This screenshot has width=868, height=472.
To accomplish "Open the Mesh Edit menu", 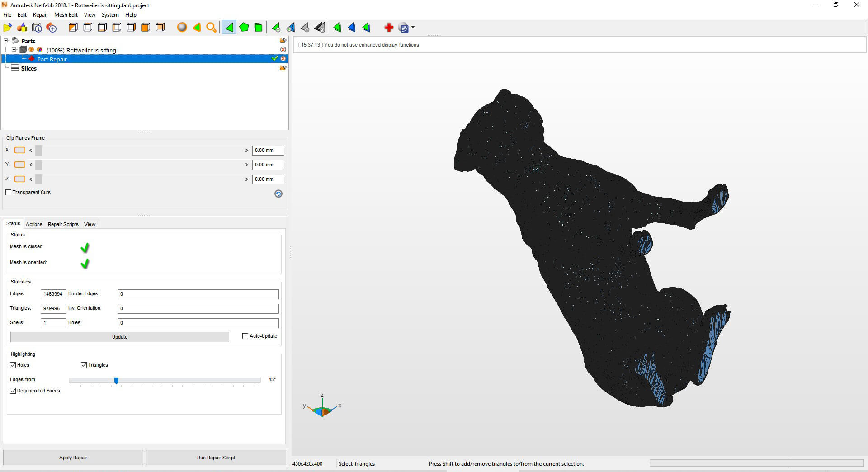I will (66, 15).
